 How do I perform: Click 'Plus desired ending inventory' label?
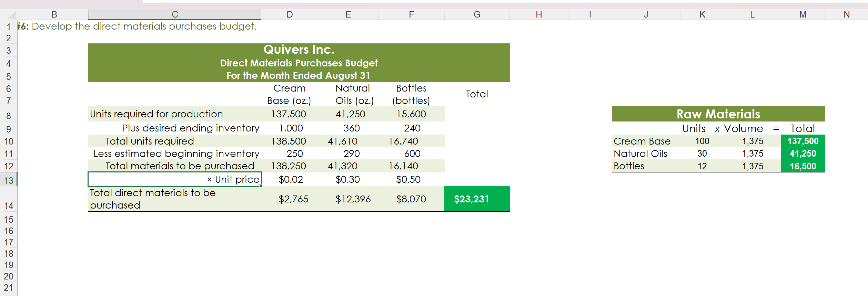click(191, 128)
